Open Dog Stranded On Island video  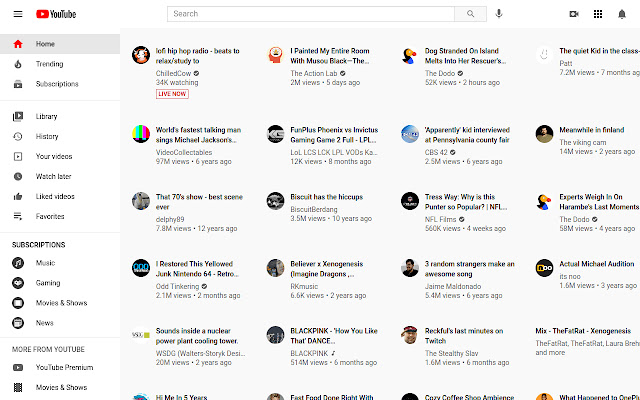pyautogui.click(x=465, y=56)
